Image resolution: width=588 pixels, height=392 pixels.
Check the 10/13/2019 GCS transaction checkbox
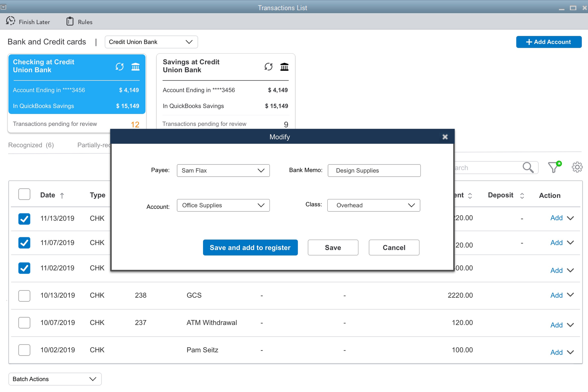coord(24,296)
